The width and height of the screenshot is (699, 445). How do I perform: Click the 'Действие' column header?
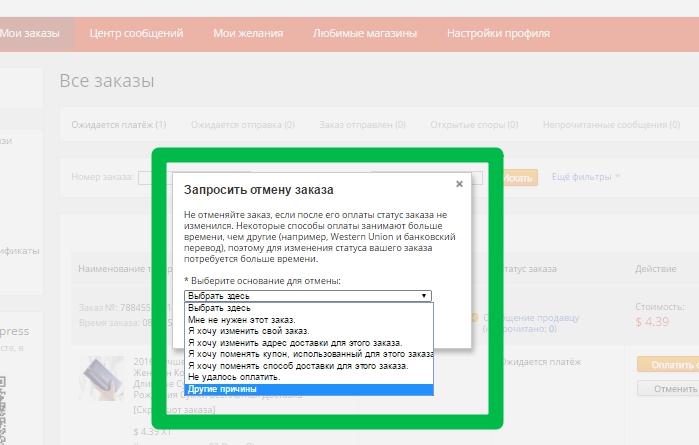pyautogui.click(x=655, y=269)
